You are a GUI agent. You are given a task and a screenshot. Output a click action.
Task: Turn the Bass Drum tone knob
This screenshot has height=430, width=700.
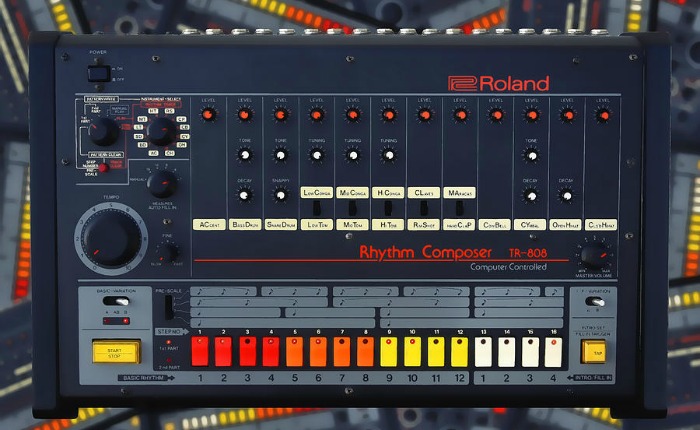click(x=245, y=155)
